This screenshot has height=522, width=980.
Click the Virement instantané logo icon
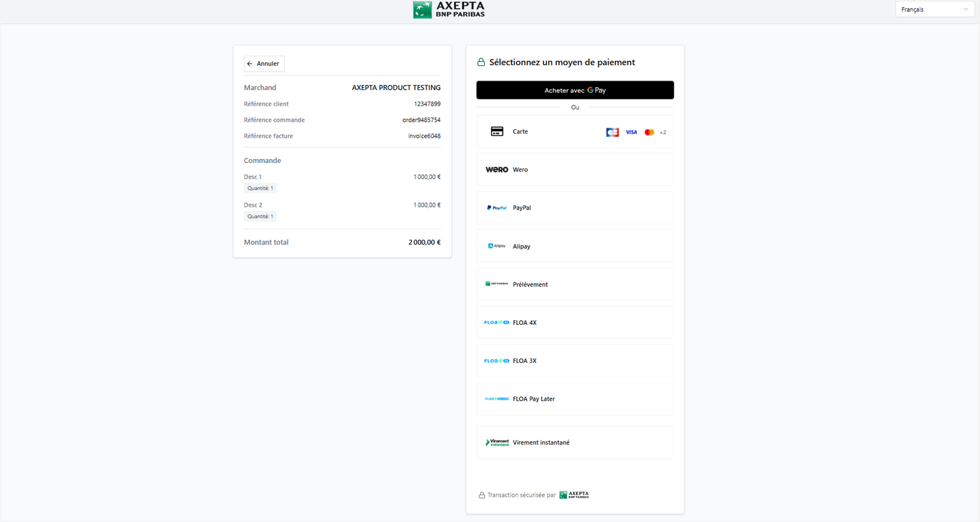tap(497, 443)
